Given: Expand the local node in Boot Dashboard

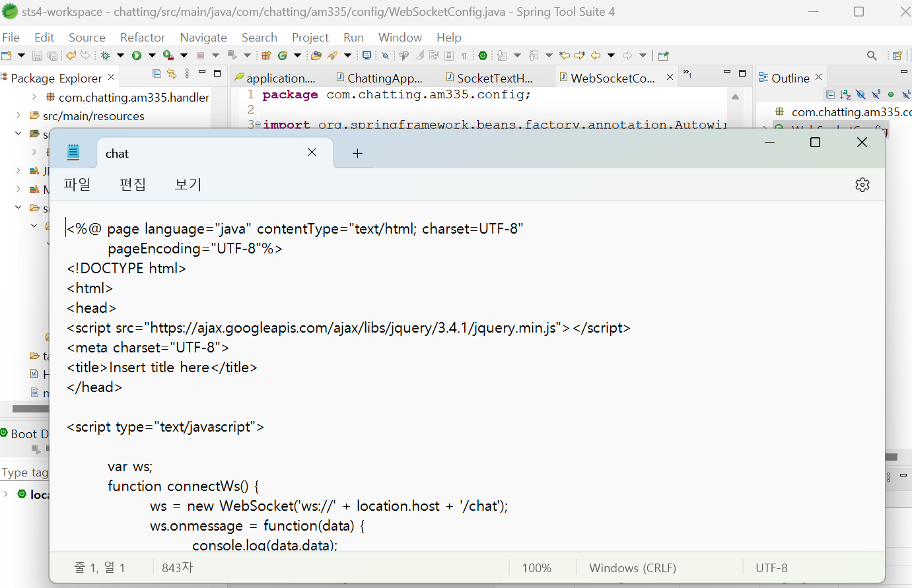Looking at the screenshot, I should [x=6, y=494].
